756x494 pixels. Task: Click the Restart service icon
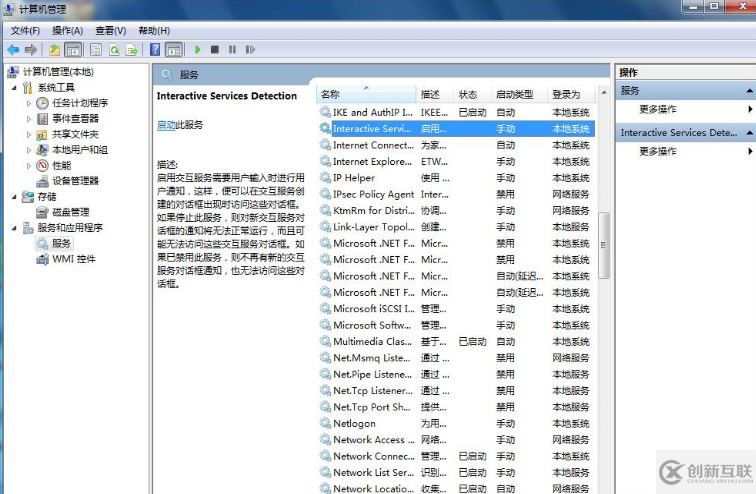click(x=250, y=50)
